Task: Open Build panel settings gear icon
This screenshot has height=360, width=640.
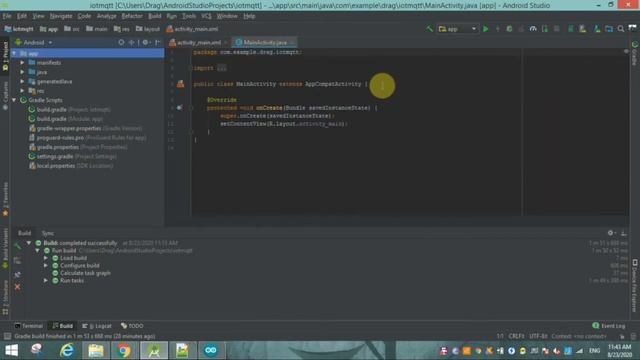Action: (x=611, y=233)
